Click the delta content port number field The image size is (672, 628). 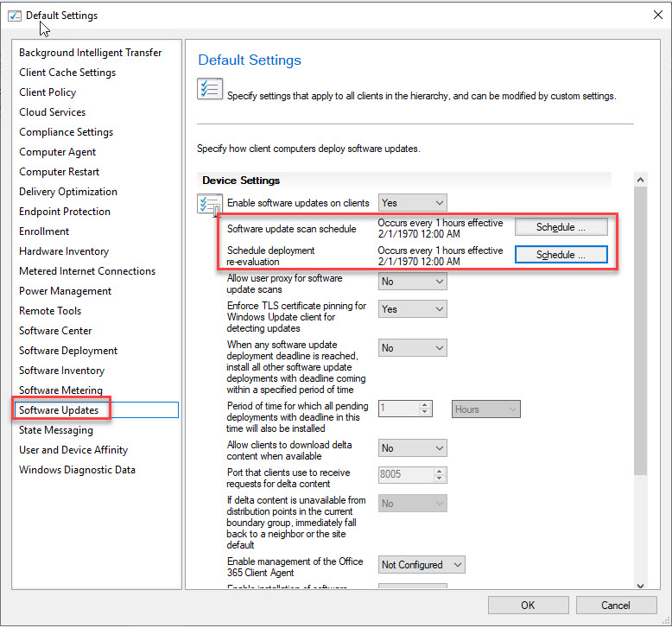405,475
